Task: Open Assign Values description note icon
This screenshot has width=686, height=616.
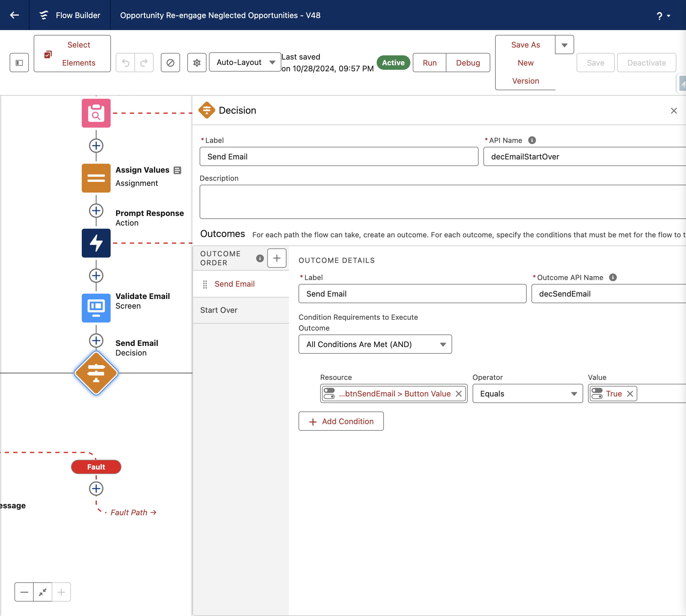Action: (x=177, y=170)
